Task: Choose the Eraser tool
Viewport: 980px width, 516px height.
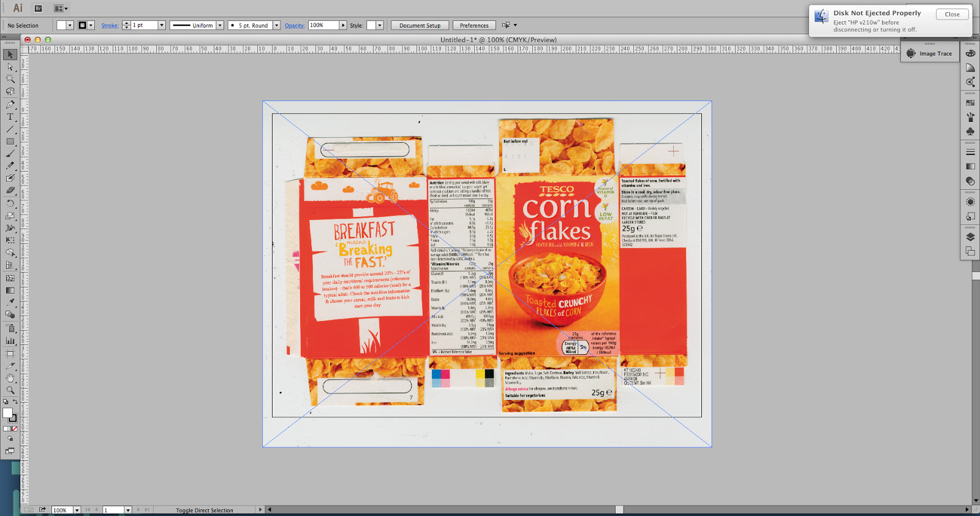Action: 10,191
